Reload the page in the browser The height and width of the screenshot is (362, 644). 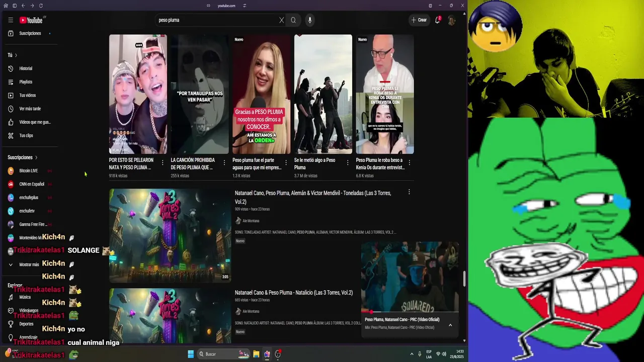tap(41, 6)
